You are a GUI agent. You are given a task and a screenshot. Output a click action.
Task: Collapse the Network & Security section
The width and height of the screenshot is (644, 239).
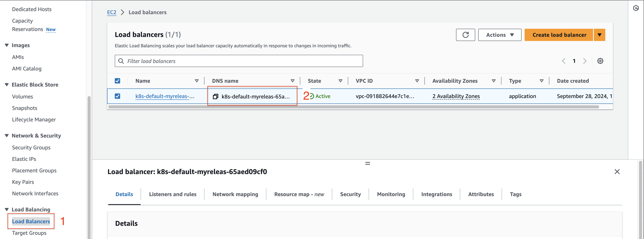(7, 136)
